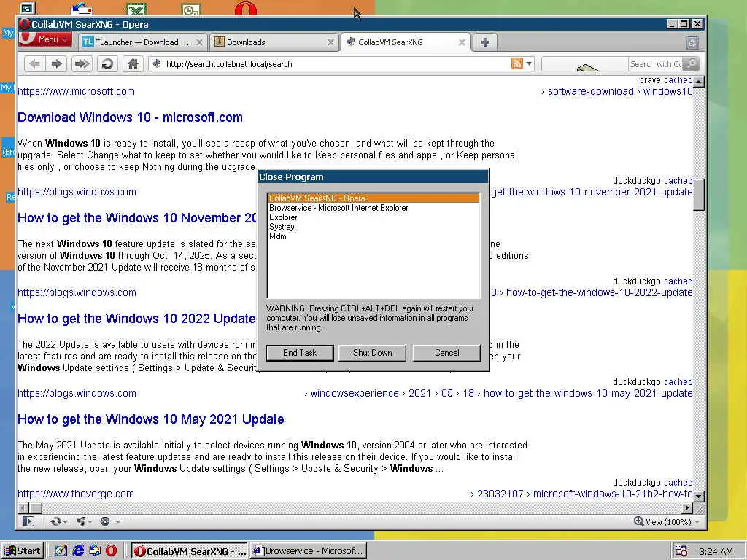Open the View zoom dropdown arrow
Screen dimensions: 747x560
tap(698, 522)
